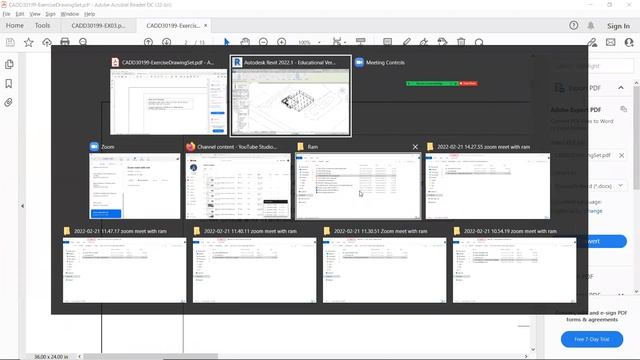Open the Fill and Sign pen icon at right
Screen dimensions: 640x360
(592, 42)
